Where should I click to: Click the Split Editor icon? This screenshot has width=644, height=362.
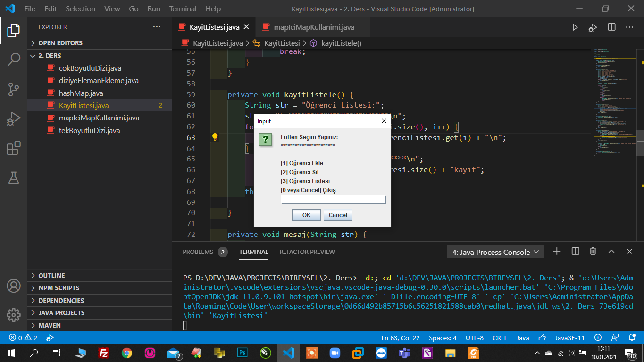tap(611, 27)
